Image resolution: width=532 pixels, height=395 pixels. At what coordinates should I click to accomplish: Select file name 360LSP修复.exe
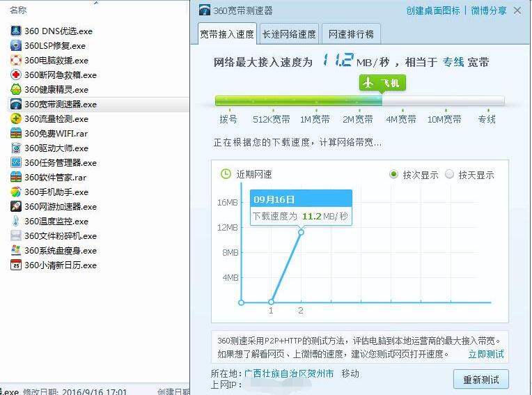coord(55,45)
